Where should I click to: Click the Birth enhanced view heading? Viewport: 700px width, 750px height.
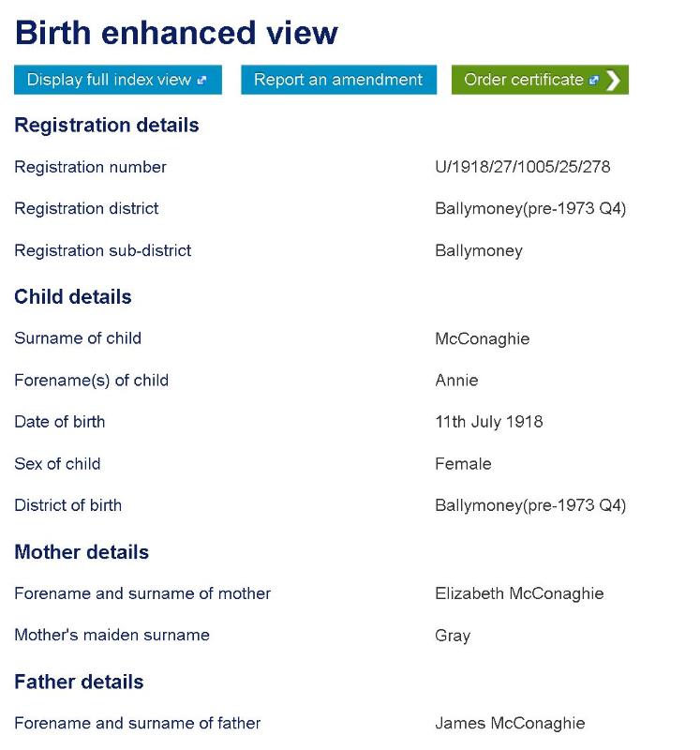[x=176, y=33]
